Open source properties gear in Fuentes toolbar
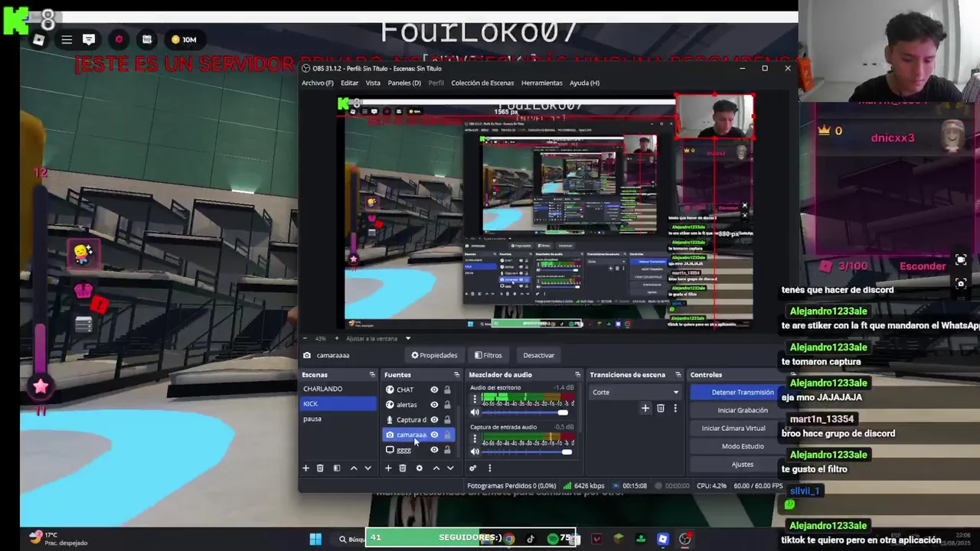 coord(419,468)
